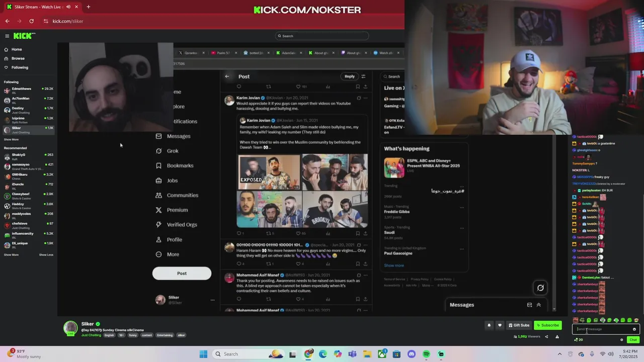
Task: Click the 'funny' stream tag
Action: click(x=133, y=335)
